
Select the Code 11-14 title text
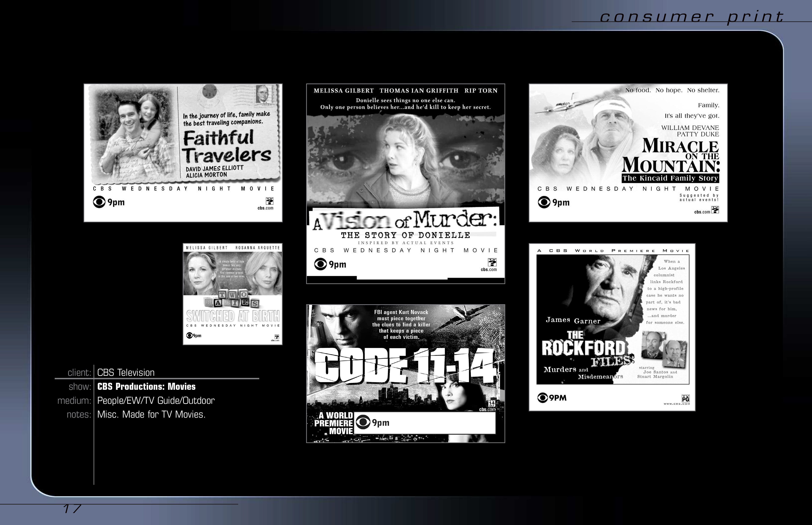[405, 366]
